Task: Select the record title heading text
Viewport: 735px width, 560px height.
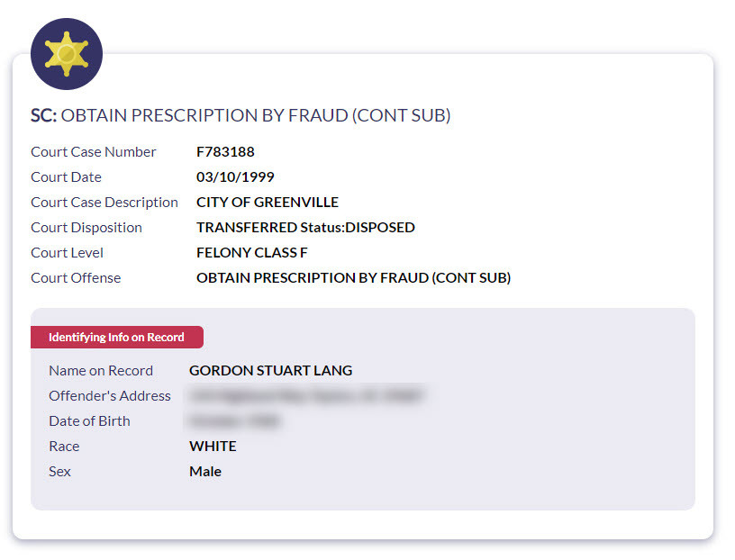Action: click(x=240, y=115)
